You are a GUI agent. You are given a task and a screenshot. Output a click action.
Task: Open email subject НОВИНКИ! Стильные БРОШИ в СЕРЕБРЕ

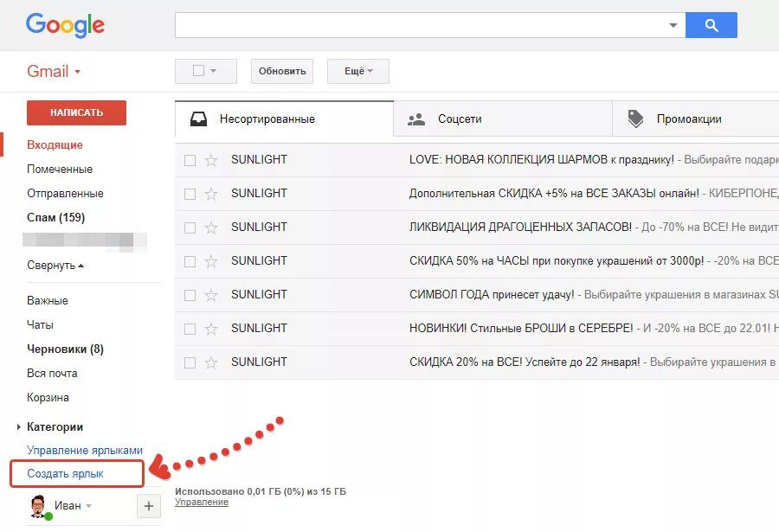pyautogui.click(x=521, y=329)
